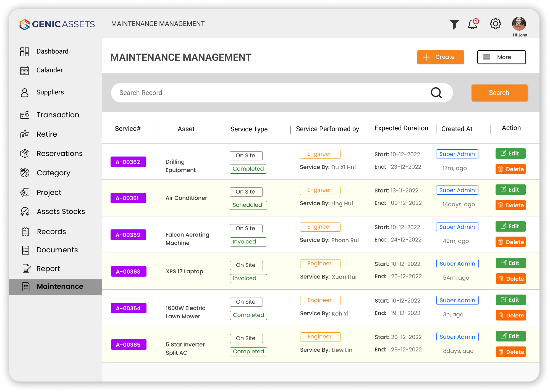The width and height of the screenshot is (550, 392).
Task: Open the Retire section icon
Action: point(25,134)
